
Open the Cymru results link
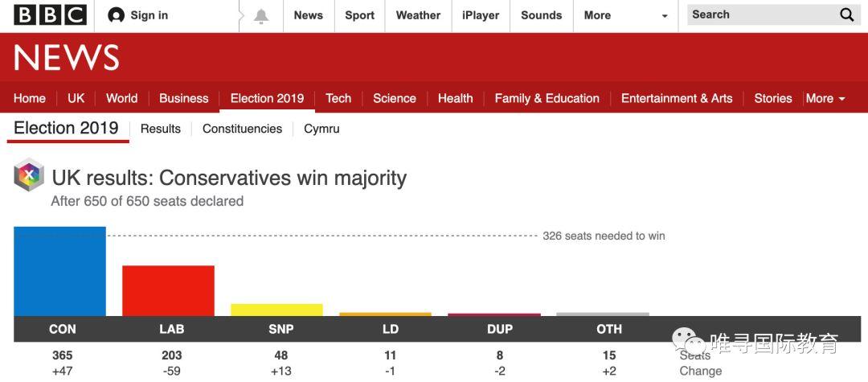pyautogui.click(x=321, y=129)
